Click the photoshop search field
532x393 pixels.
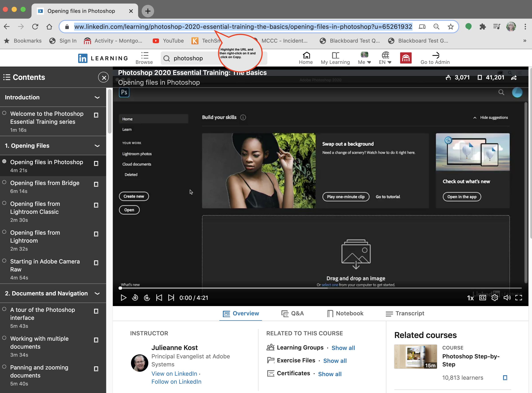(214, 58)
